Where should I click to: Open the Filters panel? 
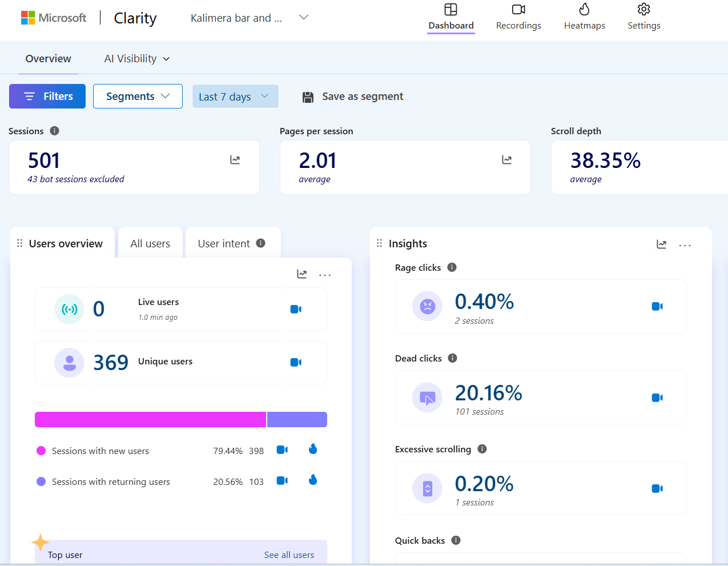tap(47, 96)
